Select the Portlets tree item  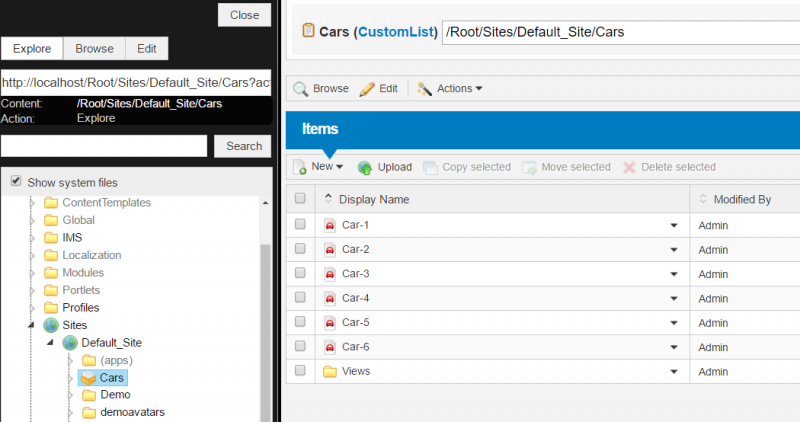81,290
